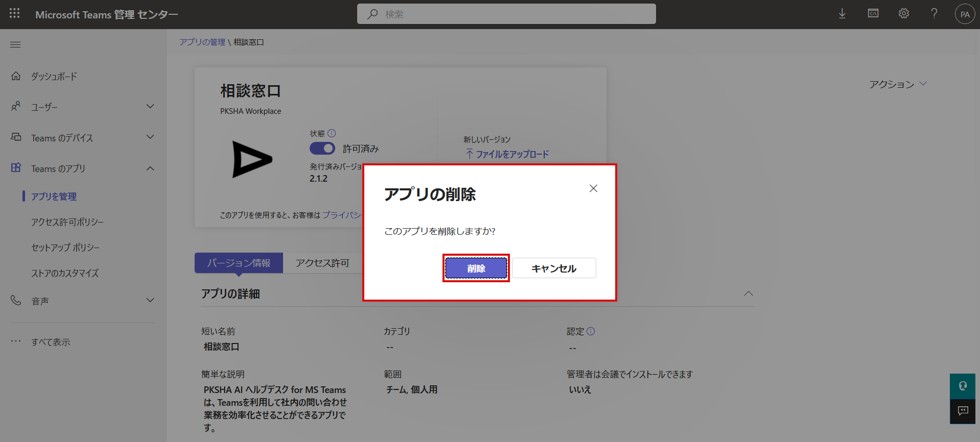Click the いいえ value under 管理者は会議でインストールできます

(580, 389)
